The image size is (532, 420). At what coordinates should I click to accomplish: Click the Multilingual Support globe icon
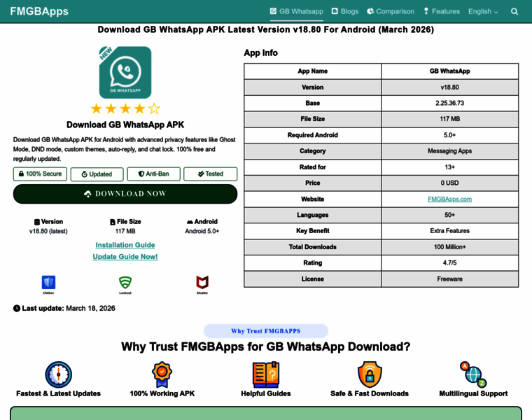[473, 374]
